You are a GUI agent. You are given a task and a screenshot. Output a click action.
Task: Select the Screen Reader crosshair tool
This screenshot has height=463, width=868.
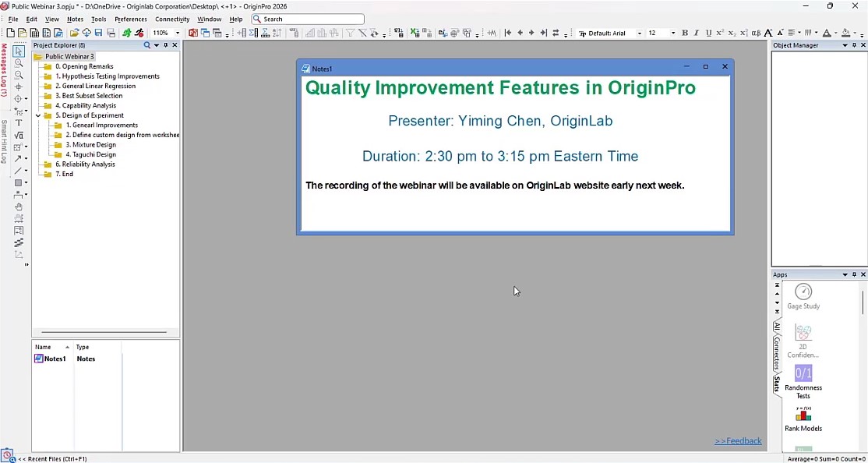pos(18,87)
